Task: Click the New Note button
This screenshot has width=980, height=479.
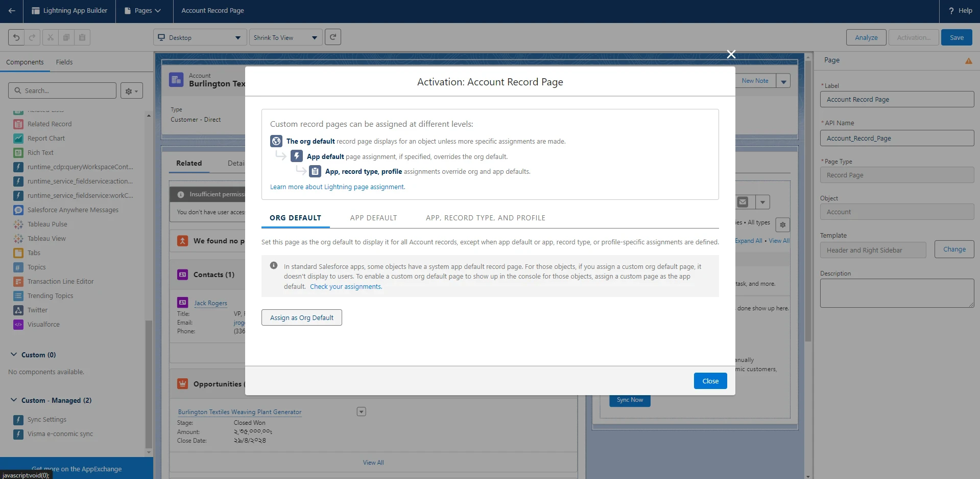Action: [x=755, y=81]
